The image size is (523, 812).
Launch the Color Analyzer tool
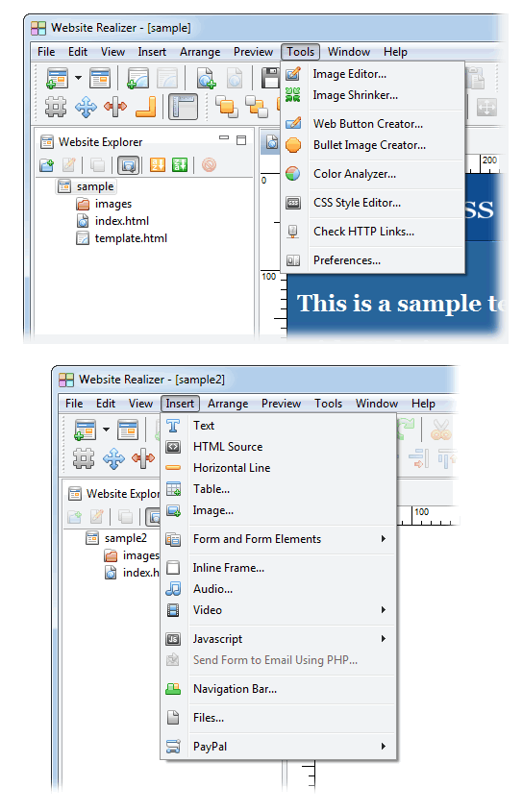click(x=354, y=174)
